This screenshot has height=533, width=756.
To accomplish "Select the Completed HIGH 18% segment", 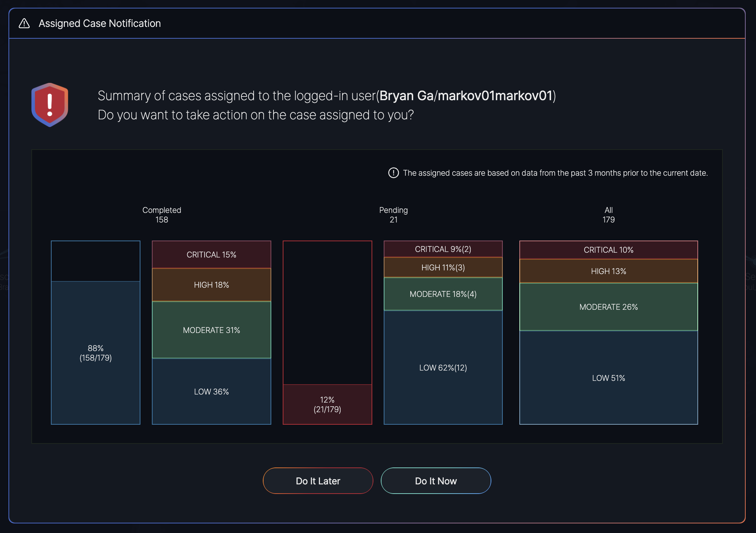I will click(x=211, y=285).
